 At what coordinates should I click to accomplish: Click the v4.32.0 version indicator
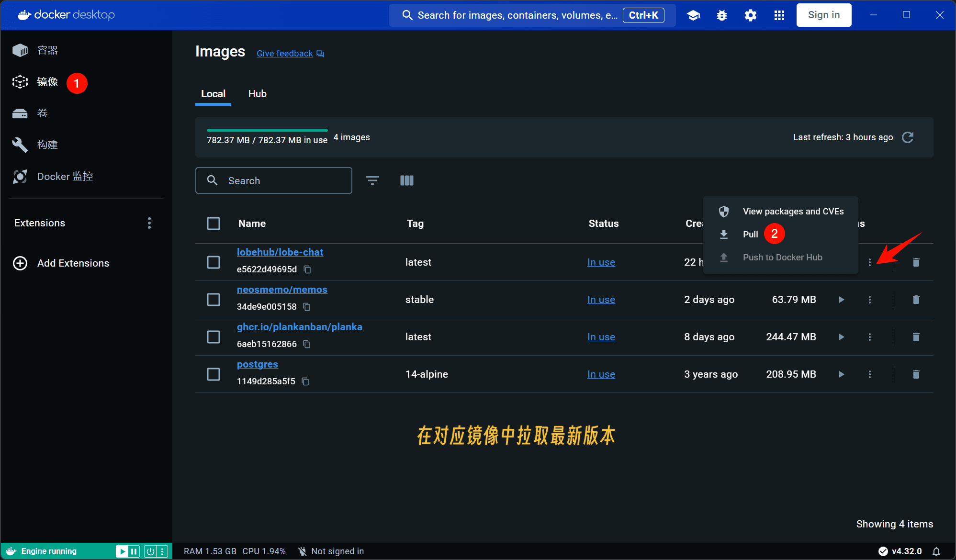tap(900, 551)
